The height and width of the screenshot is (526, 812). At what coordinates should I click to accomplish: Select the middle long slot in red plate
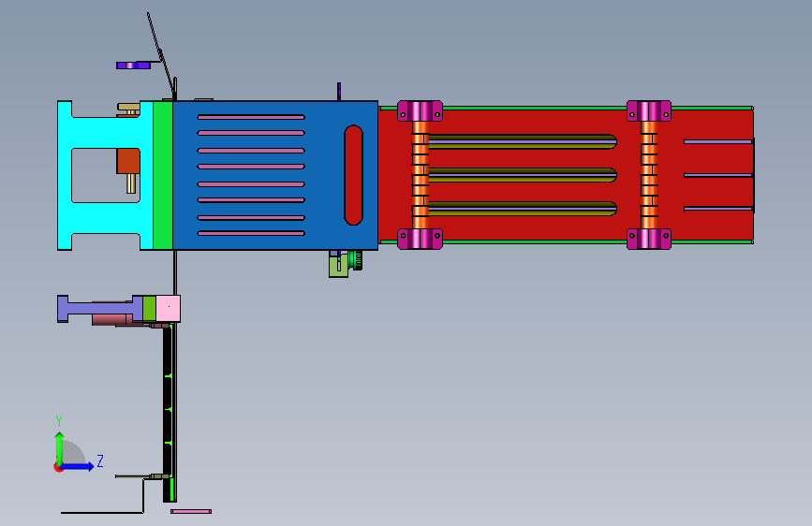[523, 175]
